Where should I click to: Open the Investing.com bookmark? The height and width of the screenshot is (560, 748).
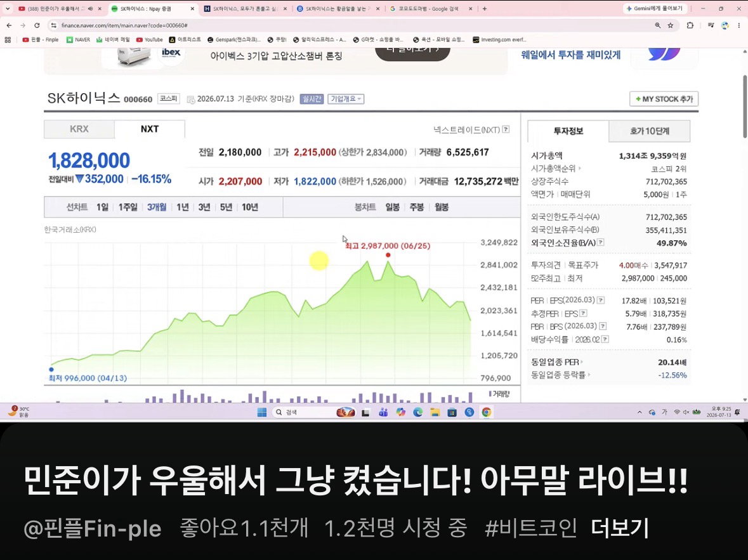499,39
